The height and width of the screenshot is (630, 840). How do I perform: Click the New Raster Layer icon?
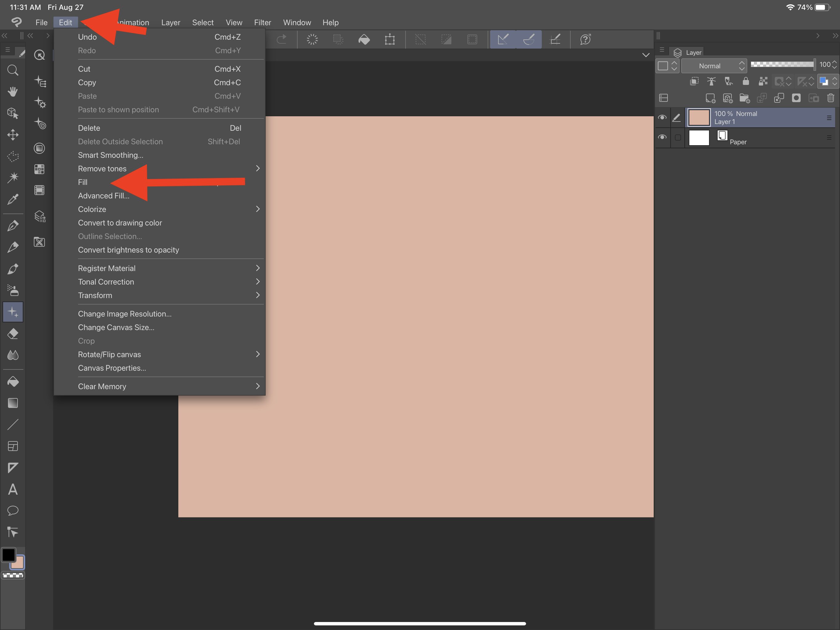(x=710, y=98)
